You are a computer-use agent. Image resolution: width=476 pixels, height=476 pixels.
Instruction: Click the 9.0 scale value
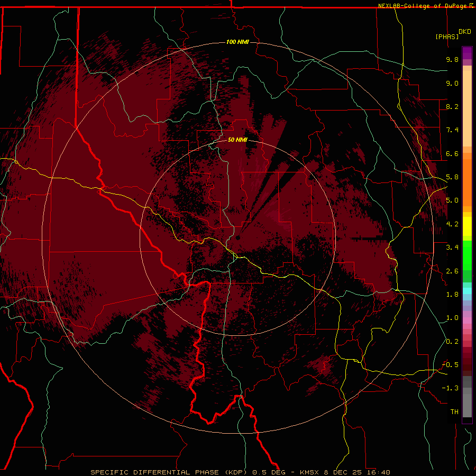(x=452, y=83)
